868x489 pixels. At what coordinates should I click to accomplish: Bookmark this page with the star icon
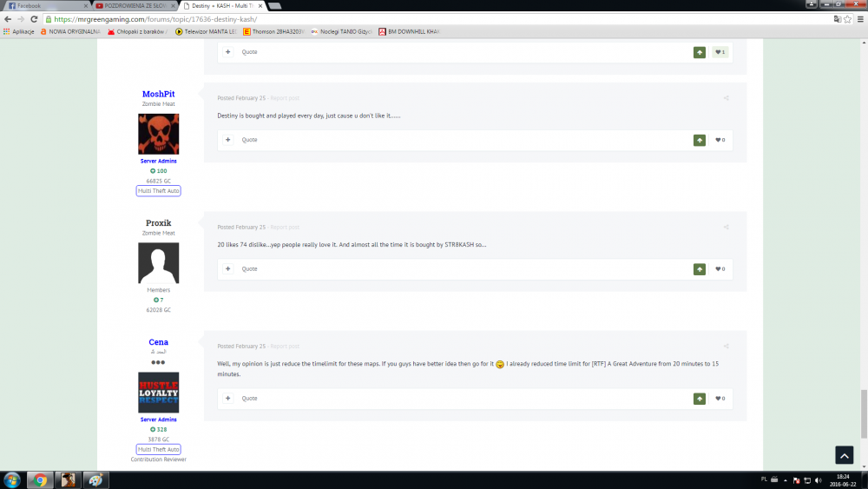coord(847,18)
